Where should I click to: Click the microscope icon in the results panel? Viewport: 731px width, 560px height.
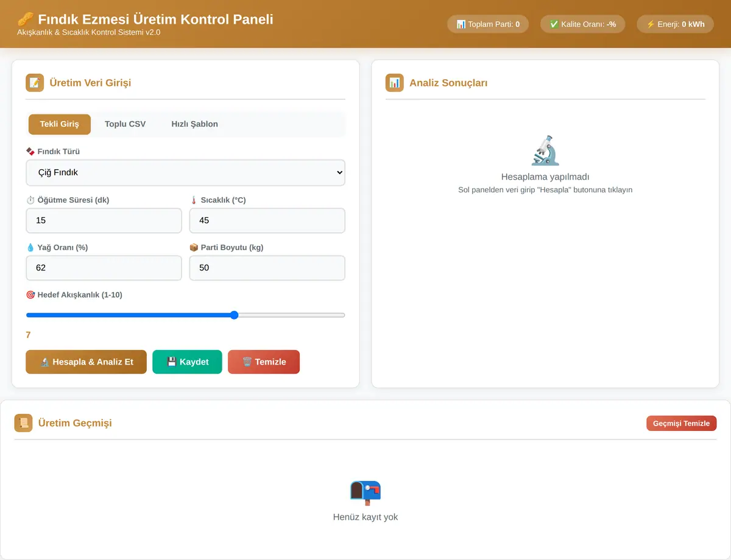click(x=545, y=150)
